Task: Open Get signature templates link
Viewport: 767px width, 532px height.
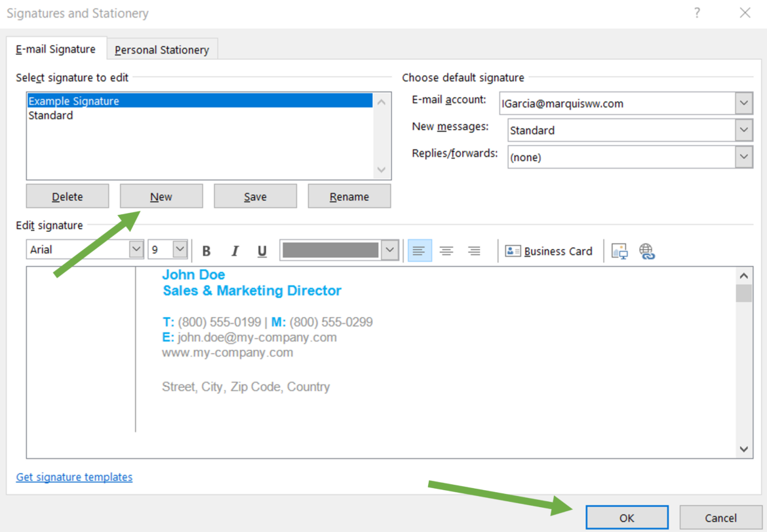Action: pos(74,477)
